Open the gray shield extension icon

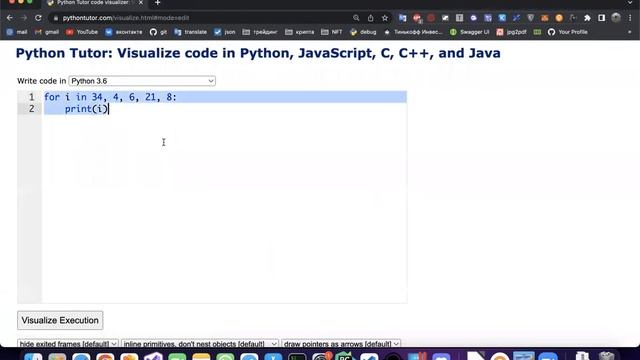point(531,18)
